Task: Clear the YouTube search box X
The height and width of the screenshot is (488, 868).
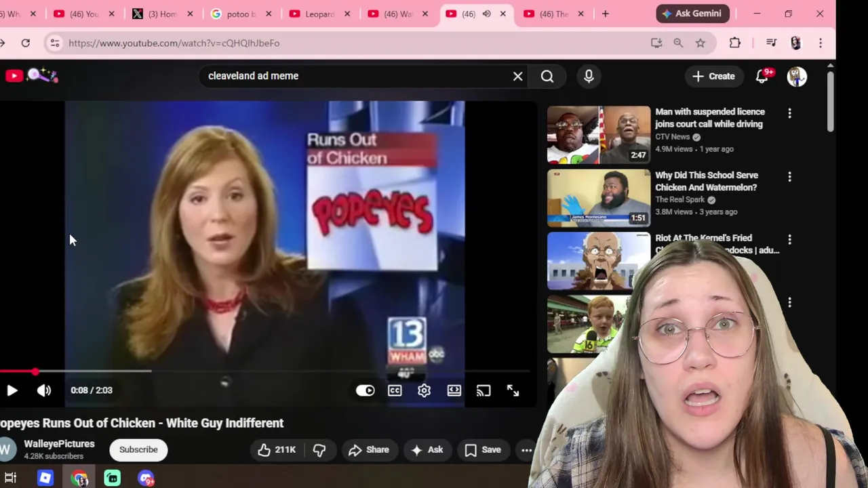Action: point(518,76)
